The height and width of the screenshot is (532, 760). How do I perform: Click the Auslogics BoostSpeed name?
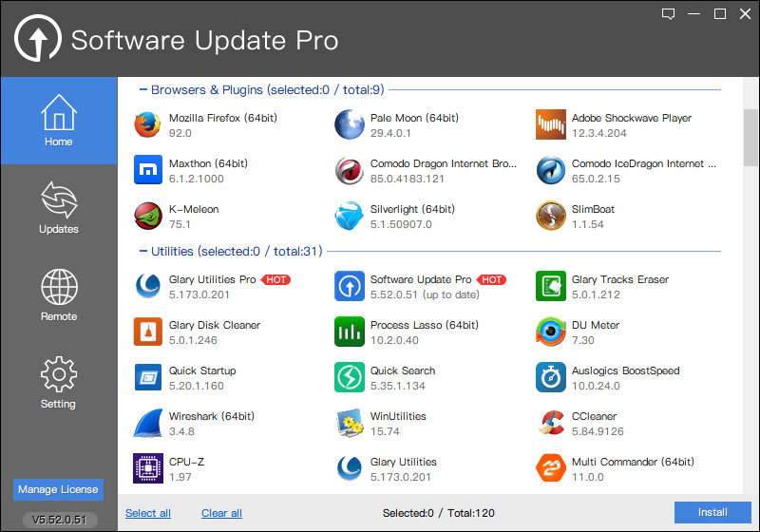point(625,370)
